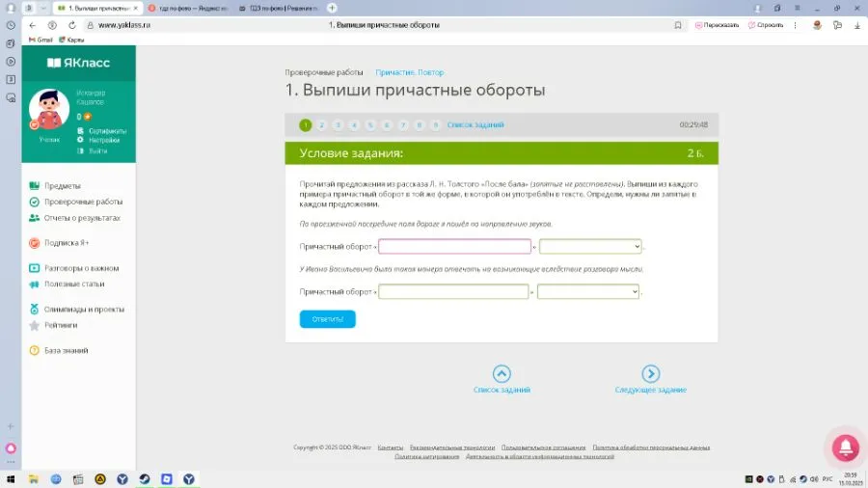Follow the Причастие. Повтор breadcrumb link
The image size is (868, 488).
410,72
